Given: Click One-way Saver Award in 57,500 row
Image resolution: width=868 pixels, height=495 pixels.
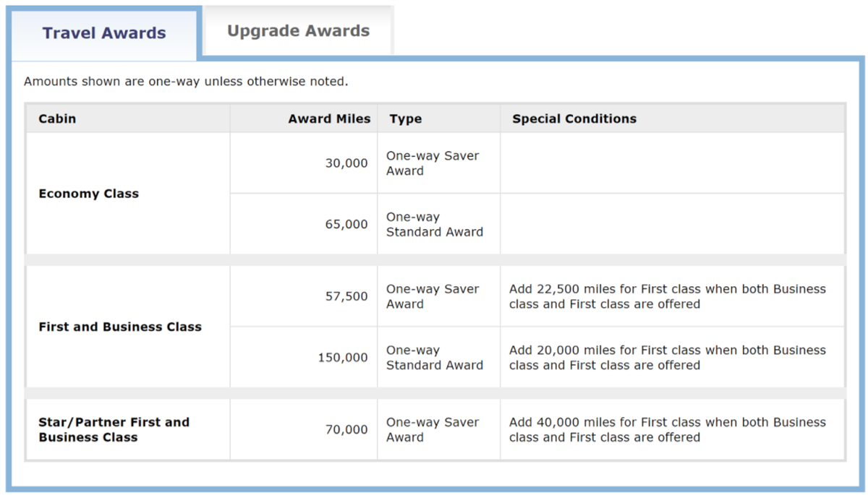Looking at the screenshot, I should tap(433, 296).
